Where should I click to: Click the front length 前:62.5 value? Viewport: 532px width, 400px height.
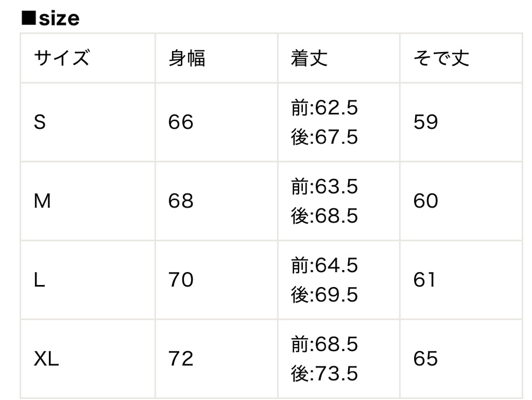[324, 108]
